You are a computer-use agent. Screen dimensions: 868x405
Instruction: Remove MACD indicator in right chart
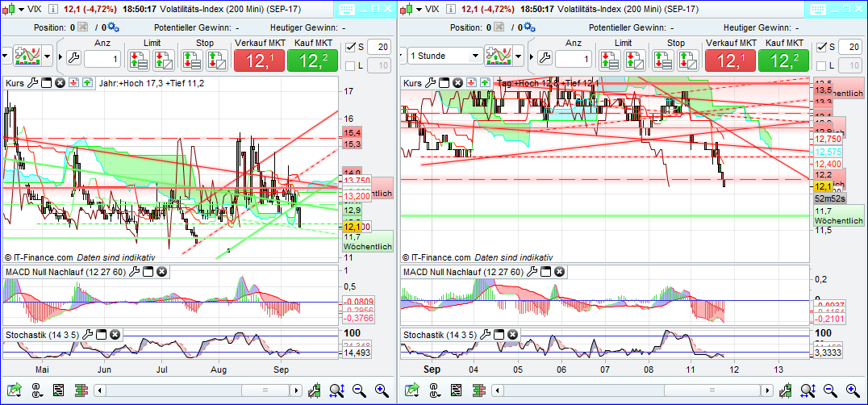559,272
